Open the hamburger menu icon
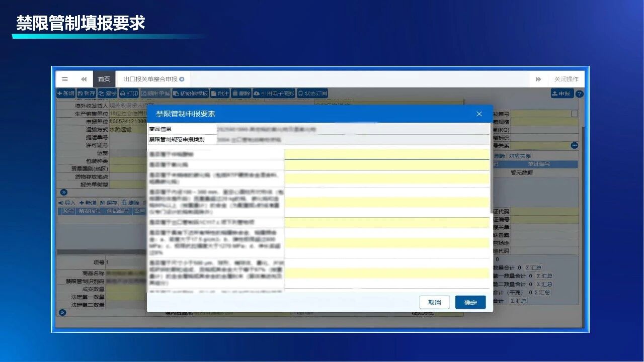Viewport: 644px width, 362px height. [65, 79]
